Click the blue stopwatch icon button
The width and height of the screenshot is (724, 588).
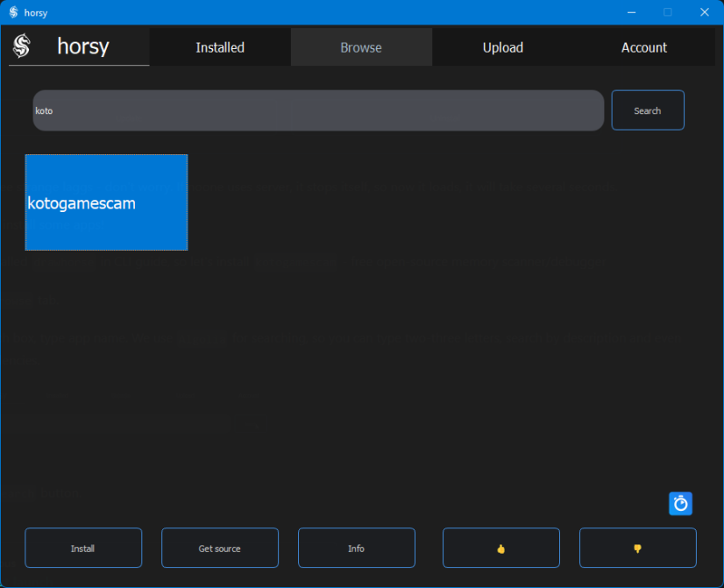pyautogui.click(x=680, y=503)
